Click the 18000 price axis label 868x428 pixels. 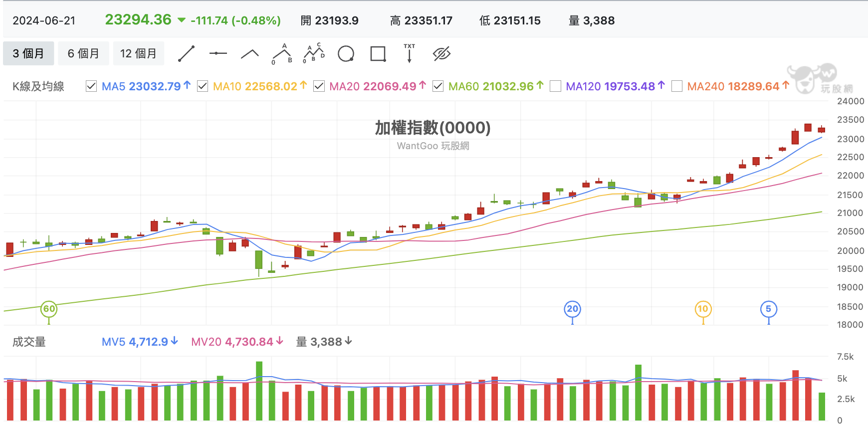pyautogui.click(x=851, y=325)
